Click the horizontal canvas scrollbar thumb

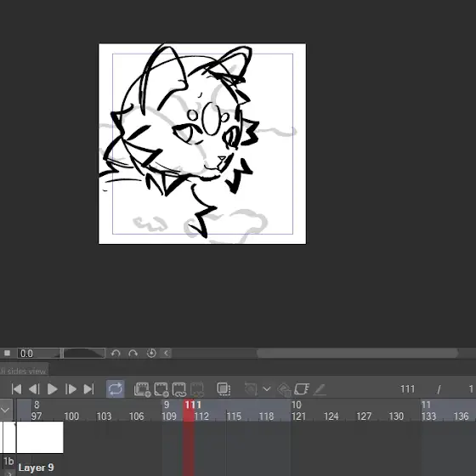(357, 353)
